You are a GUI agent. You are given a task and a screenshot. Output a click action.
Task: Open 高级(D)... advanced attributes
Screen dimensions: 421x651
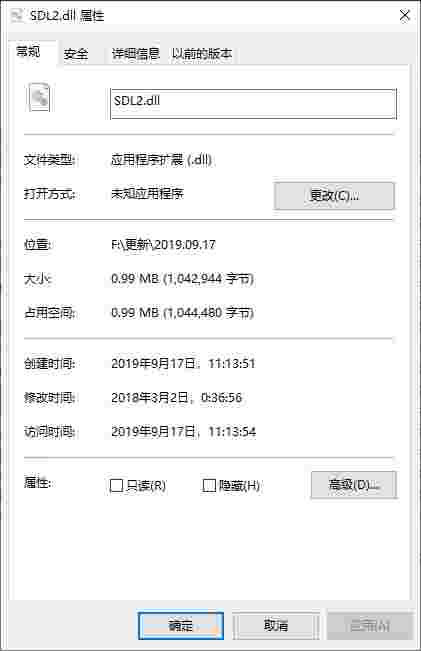click(x=354, y=485)
